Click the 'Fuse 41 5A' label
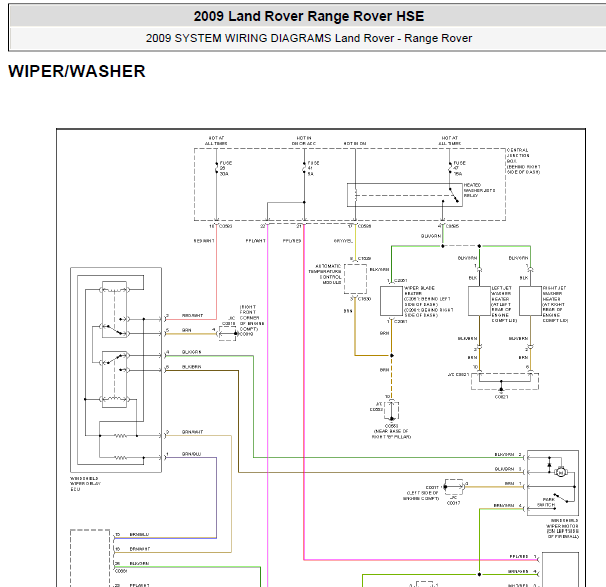The width and height of the screenshot is (606, 587). [313, 168]
